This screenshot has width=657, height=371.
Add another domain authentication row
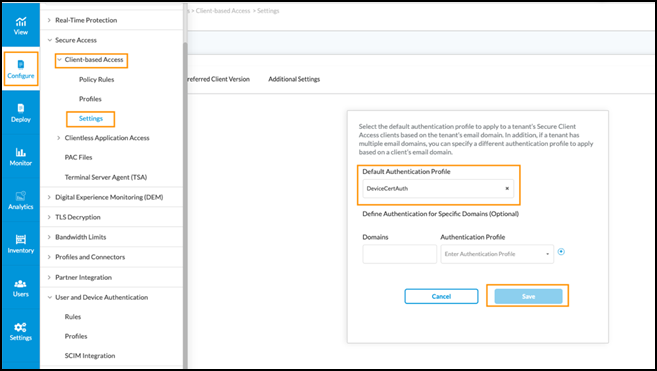click(x=561, y=252)
